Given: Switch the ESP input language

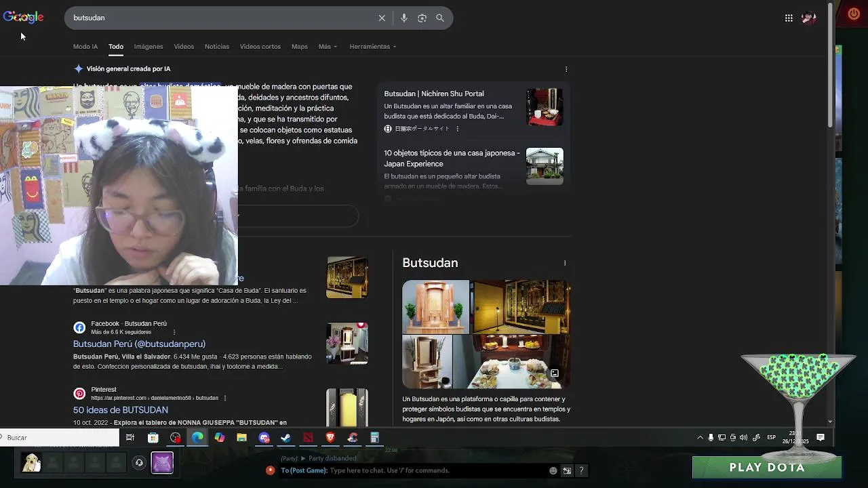Looking at the screenshot, I should coord(771,438).
